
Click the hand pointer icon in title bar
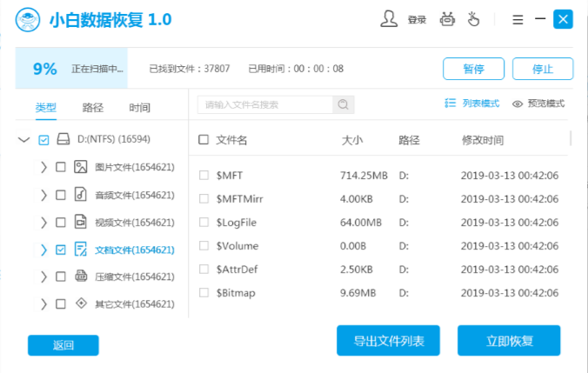pos(475,18)
